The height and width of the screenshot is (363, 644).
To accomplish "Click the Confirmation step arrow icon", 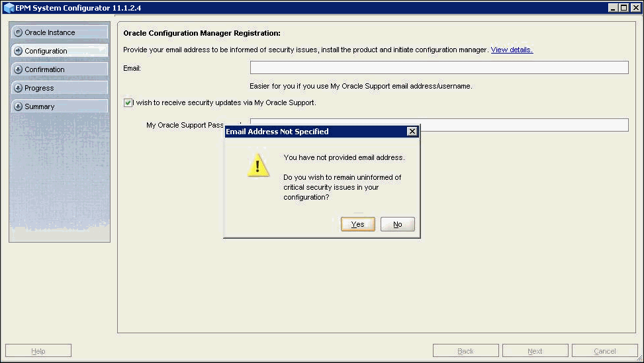I will click(x=18, y=69).
